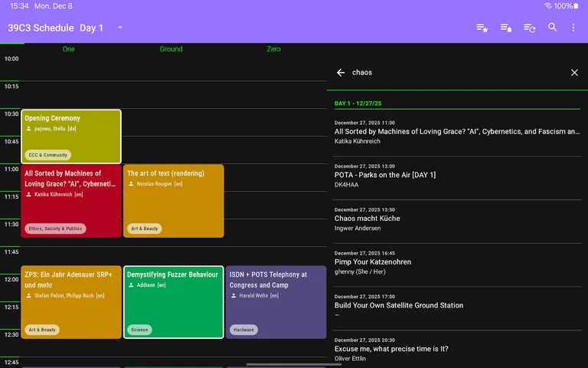The image size is (588, 368).
Task: Click the DAY 1 - 12/27/25 section header
Action: tap(358, 103)
